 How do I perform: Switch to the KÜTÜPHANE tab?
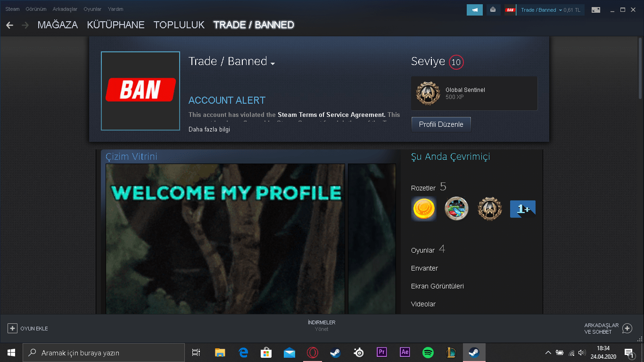click(116, 25)
